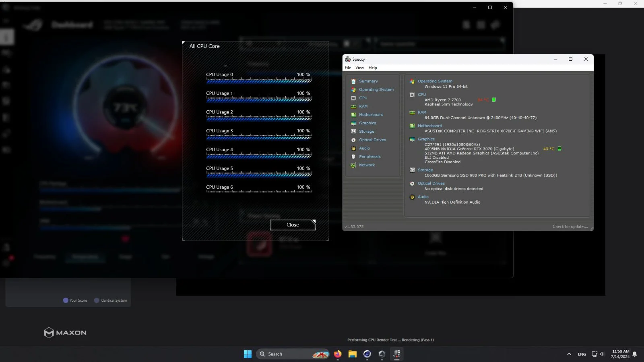Click the '43 °C' GPU temperature value
This screenshot has width=644, height=362.
549,149
